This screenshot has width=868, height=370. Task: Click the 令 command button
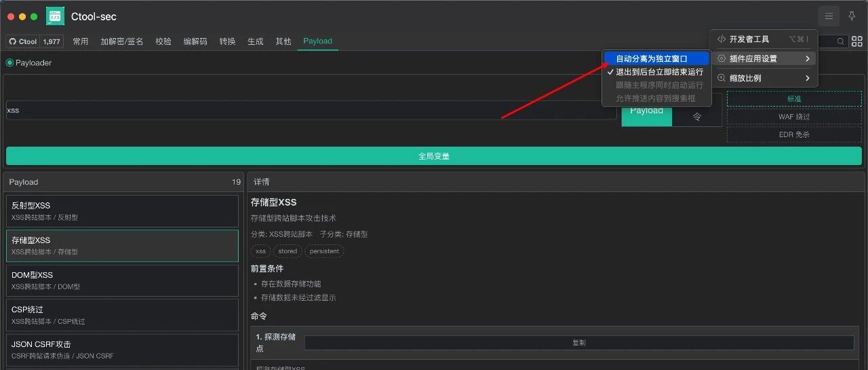coord(697,116)
